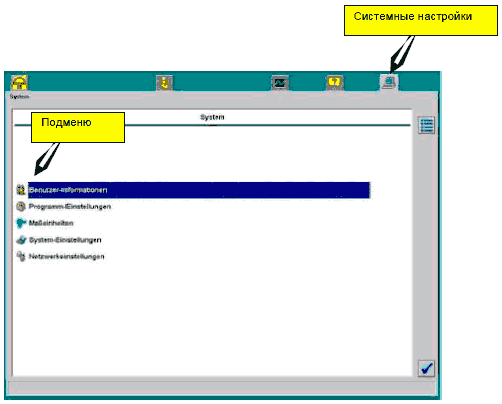The height and width of the screenshot is (404, 502).
Task: Click the network icon beside Netzwerkeinstellungen
Action: pyautogui.click(x=21, y=256)
